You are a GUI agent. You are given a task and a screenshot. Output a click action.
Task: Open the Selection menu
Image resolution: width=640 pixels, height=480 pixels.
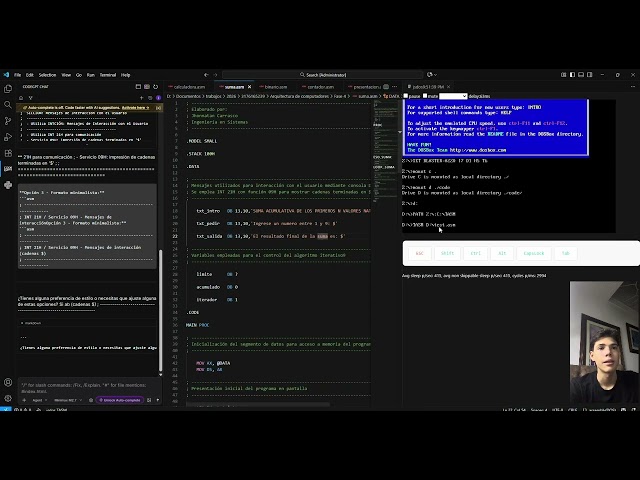(x=47, y=75)
